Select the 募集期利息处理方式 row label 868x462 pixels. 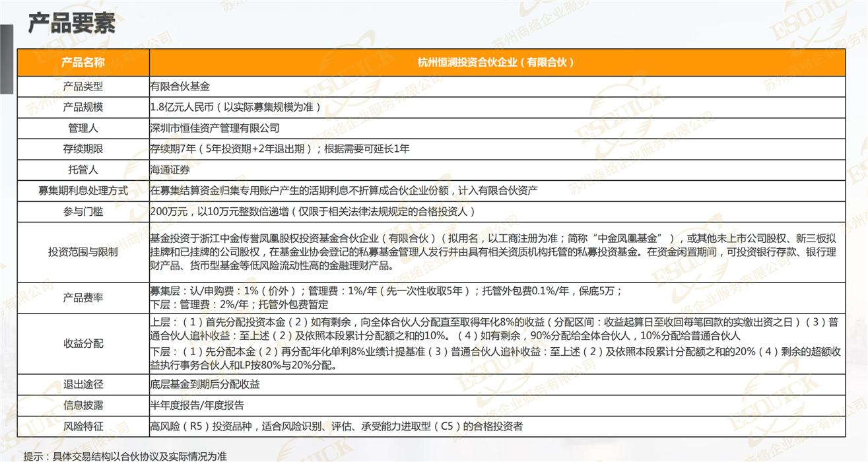click(83, 191)
